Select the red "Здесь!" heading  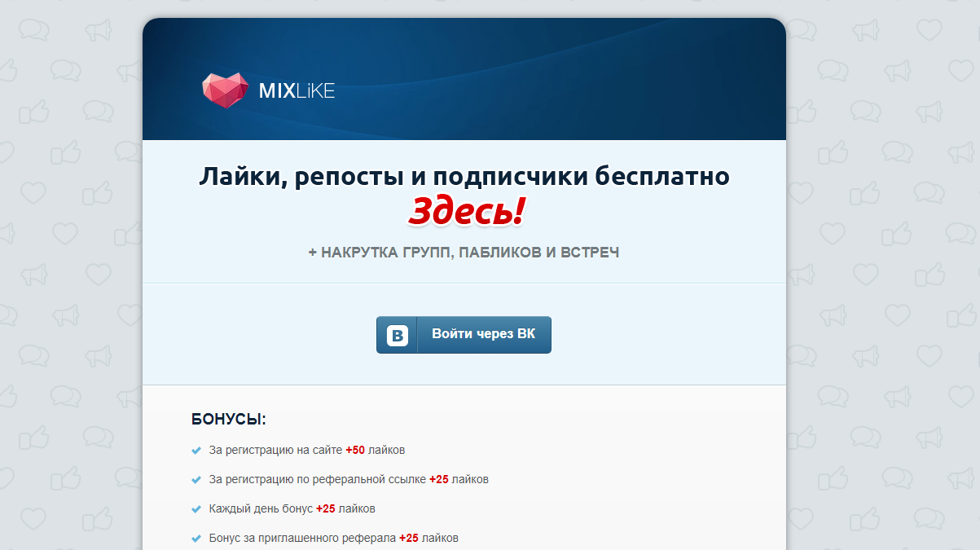point(466,212)
